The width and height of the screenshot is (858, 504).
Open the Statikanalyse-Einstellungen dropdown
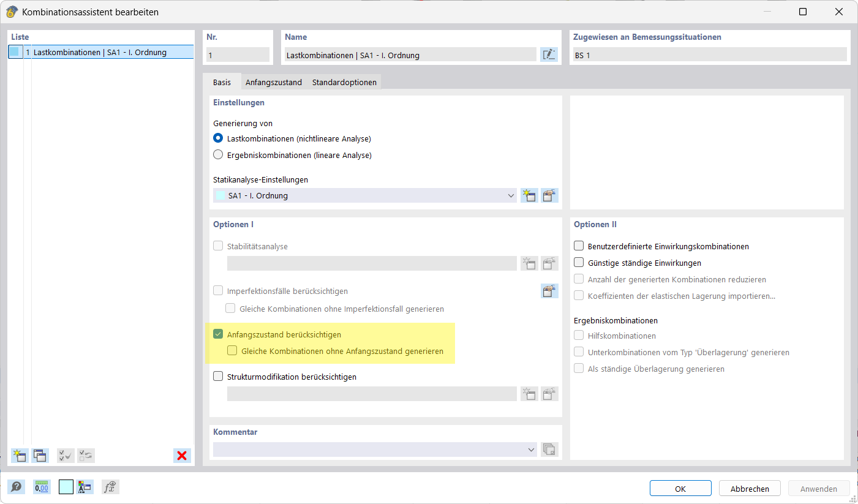coord(511,195)
